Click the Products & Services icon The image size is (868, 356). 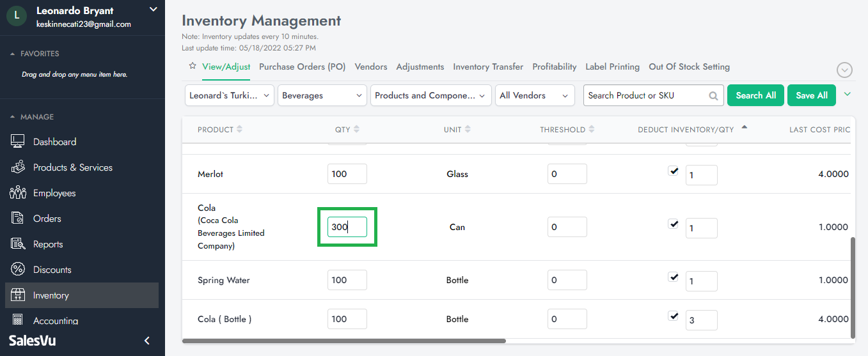pyautogui.click(x=18, y=167)
